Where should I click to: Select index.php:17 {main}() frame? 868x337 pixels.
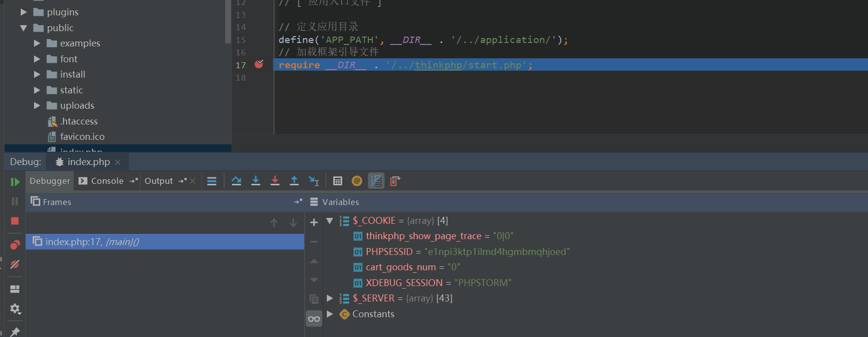[165, 242]
